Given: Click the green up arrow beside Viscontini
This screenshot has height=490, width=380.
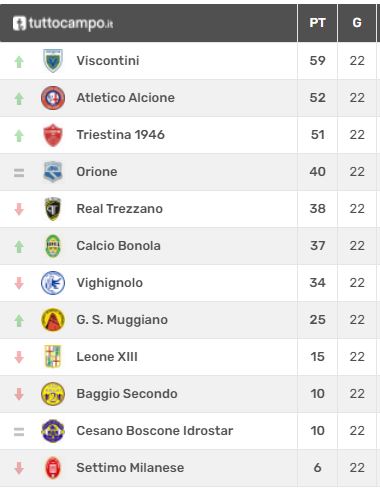Looking at the screenshot, I should pyautogui.click(x=19, y=62).
